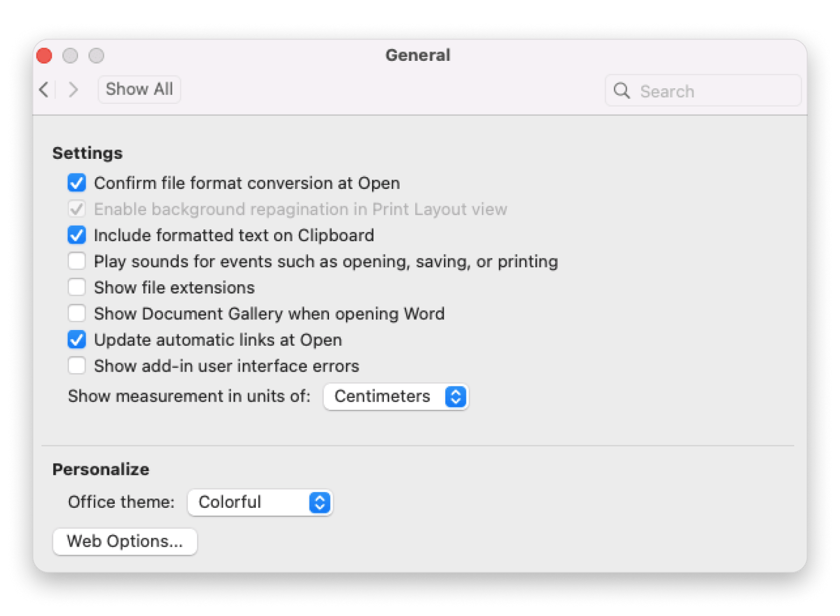
Task: Click the grayed background repagination checkbox
Action: tap(76, 209)
